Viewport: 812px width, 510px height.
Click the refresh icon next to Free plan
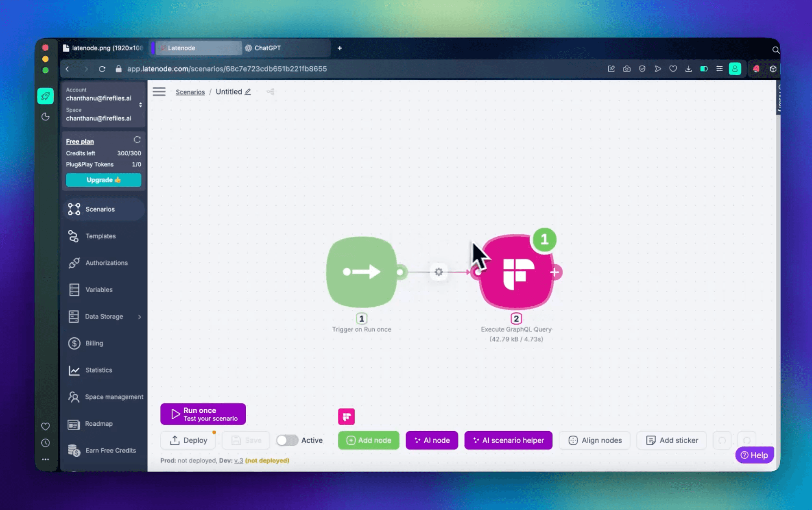[137, 140]
